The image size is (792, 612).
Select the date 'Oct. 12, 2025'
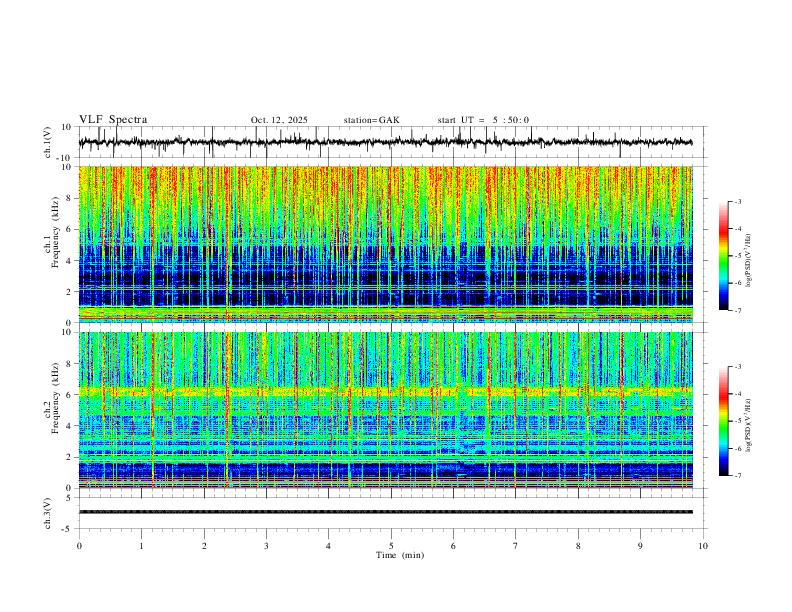279,120
